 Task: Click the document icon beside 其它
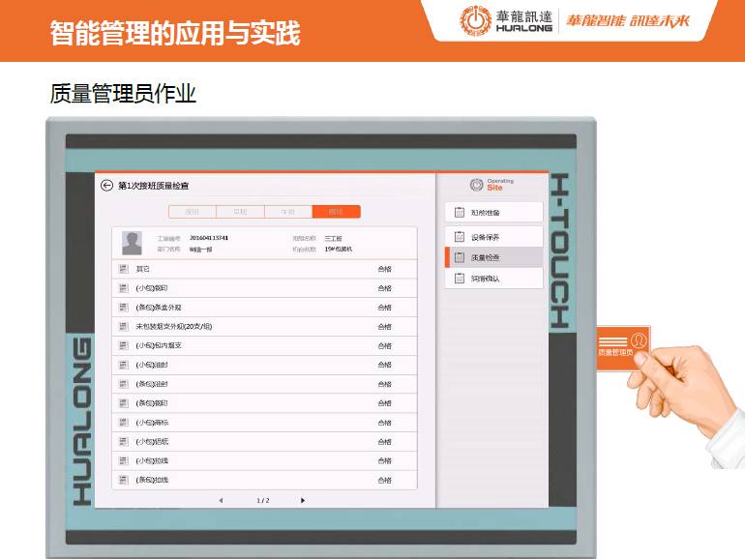click(123, 269)
